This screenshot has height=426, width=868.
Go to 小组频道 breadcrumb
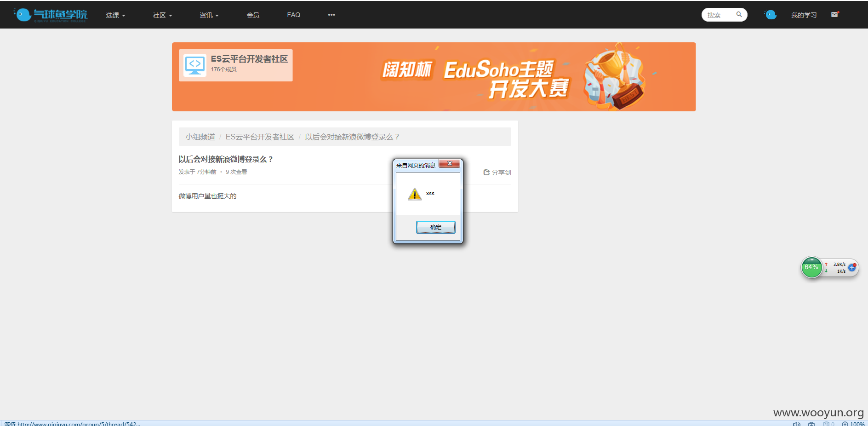coord(200,137)
